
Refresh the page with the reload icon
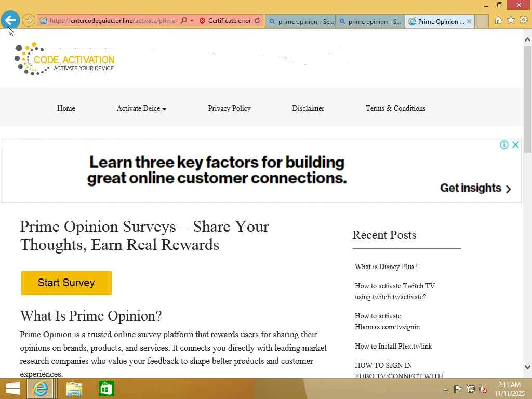[258, 20]
